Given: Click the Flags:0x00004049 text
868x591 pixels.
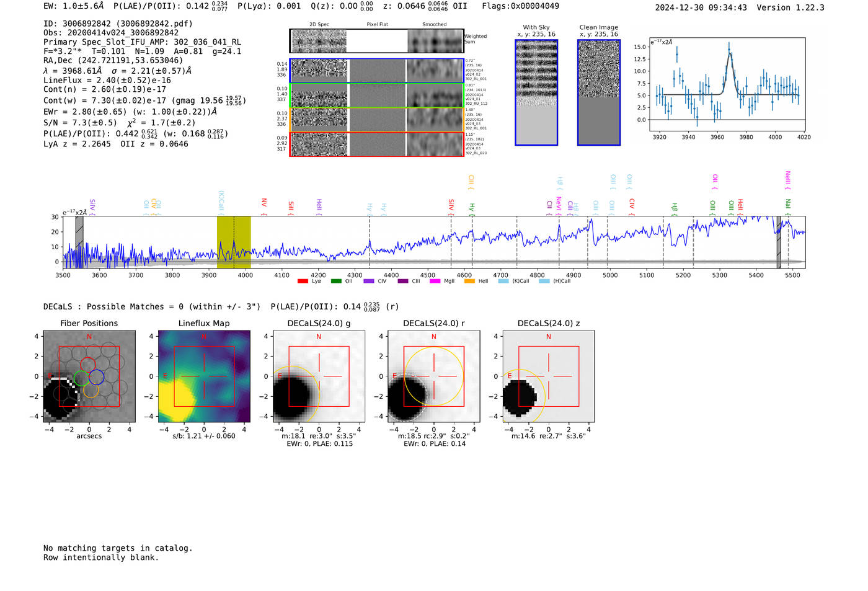Looking at the screenshot, I should point(520,6).
